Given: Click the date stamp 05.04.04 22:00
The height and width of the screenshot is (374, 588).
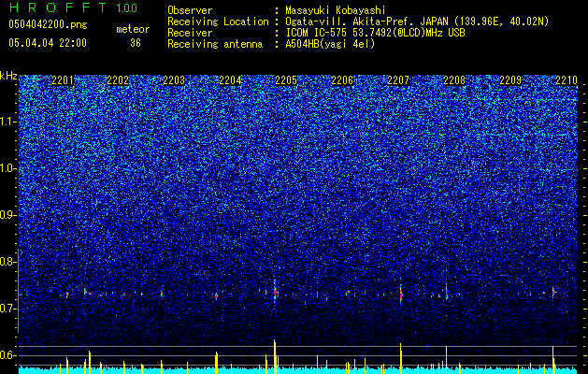Looking at the screenshot, I should [48, 43].
